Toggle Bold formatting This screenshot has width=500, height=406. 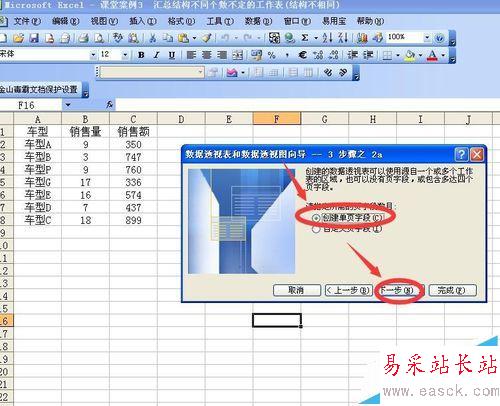click(141, 55)
